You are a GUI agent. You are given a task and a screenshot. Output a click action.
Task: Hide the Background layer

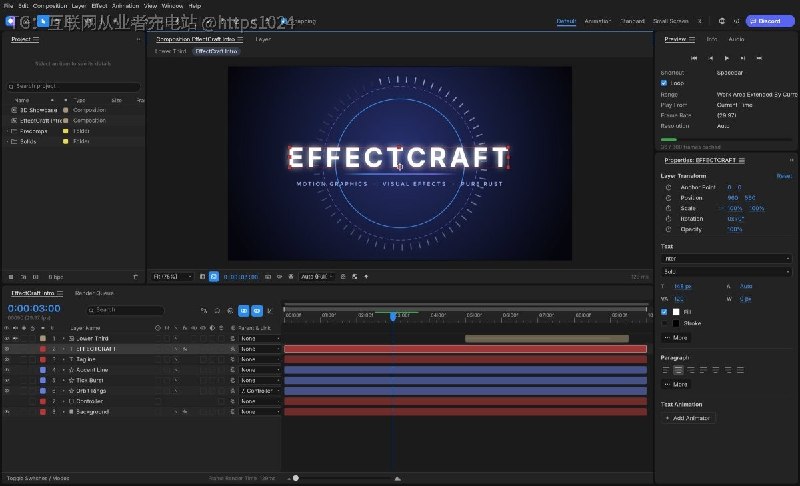click(7, 412)
